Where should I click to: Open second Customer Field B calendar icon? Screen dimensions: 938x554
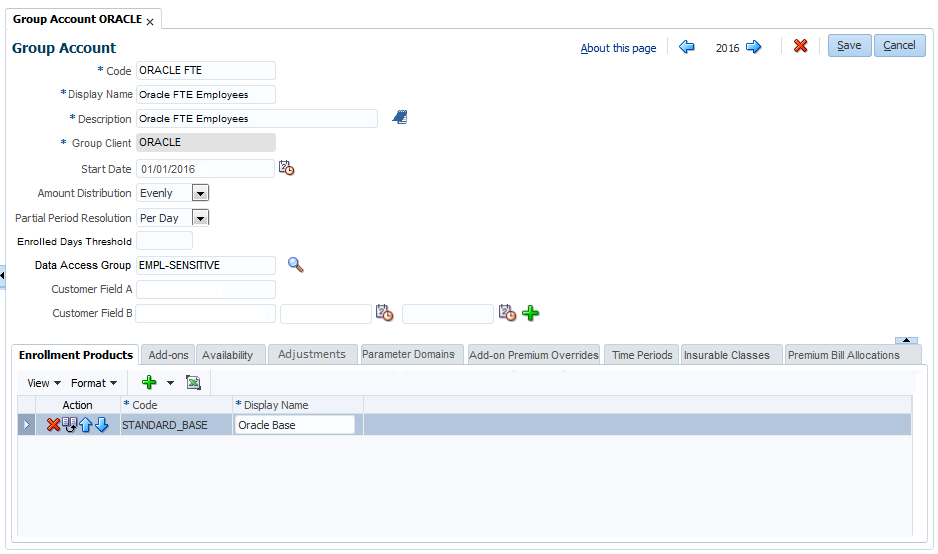pos(507,312)
